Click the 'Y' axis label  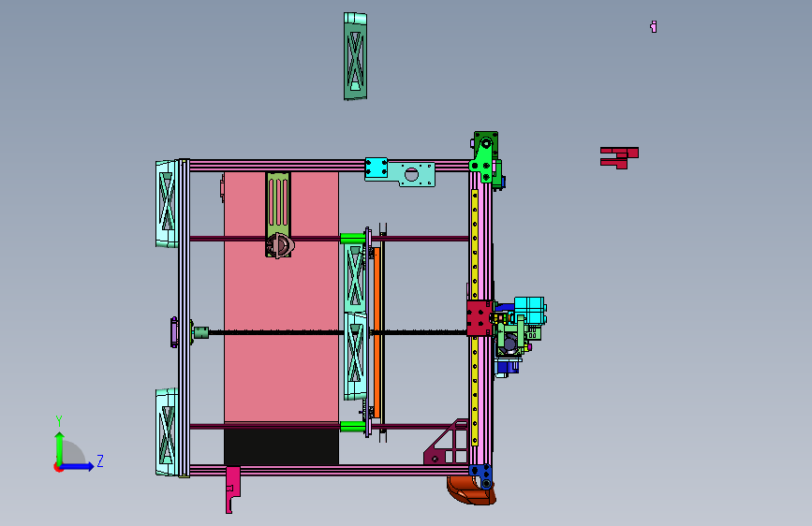59,421
